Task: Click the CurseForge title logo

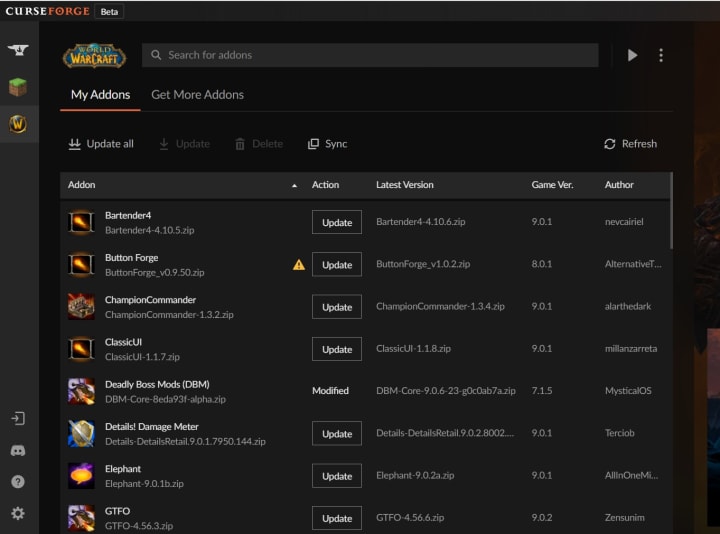Action: click(48, 11)
